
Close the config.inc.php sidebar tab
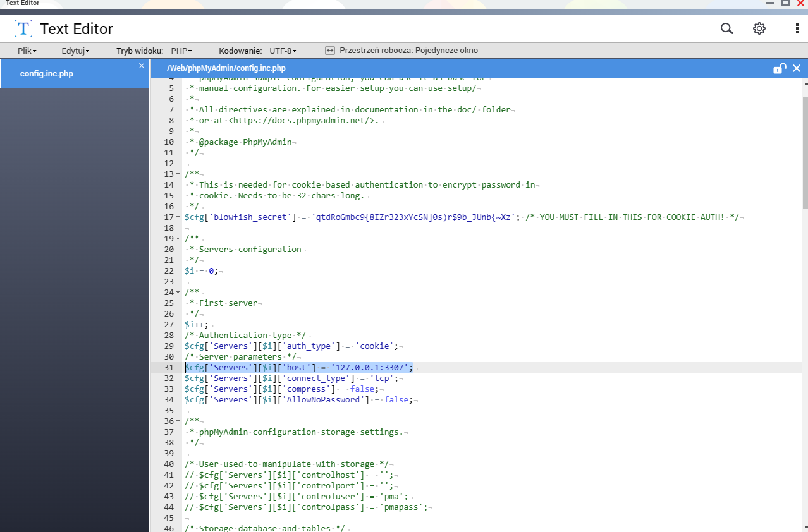tap(142, 66)
